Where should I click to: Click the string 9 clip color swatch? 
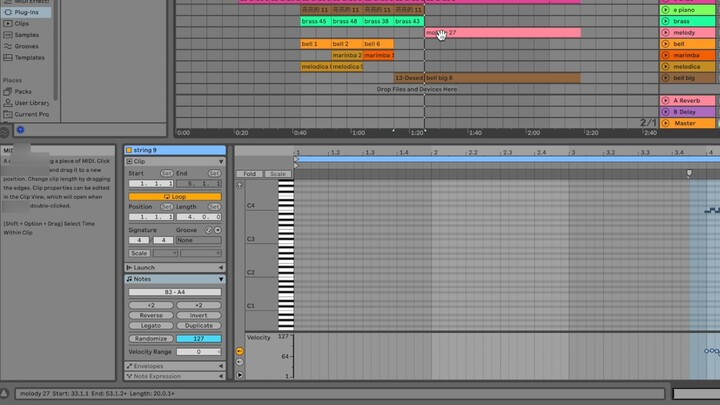click(x=129, y=150)
